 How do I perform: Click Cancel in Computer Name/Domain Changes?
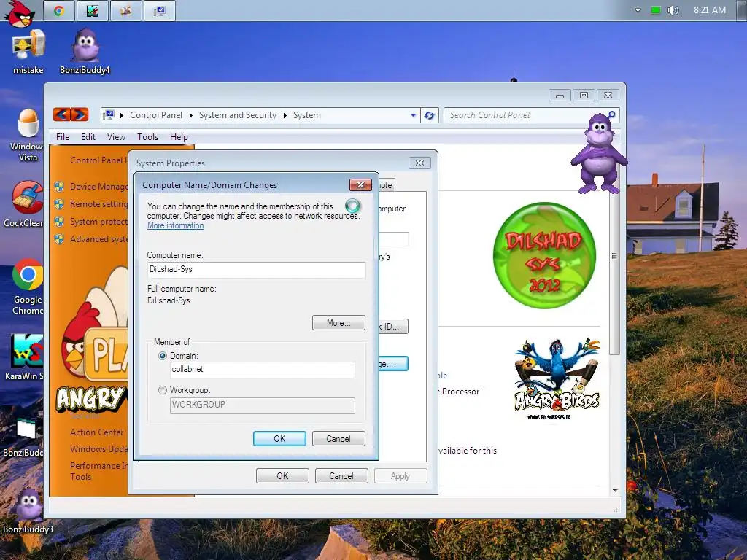pos(338,438)
